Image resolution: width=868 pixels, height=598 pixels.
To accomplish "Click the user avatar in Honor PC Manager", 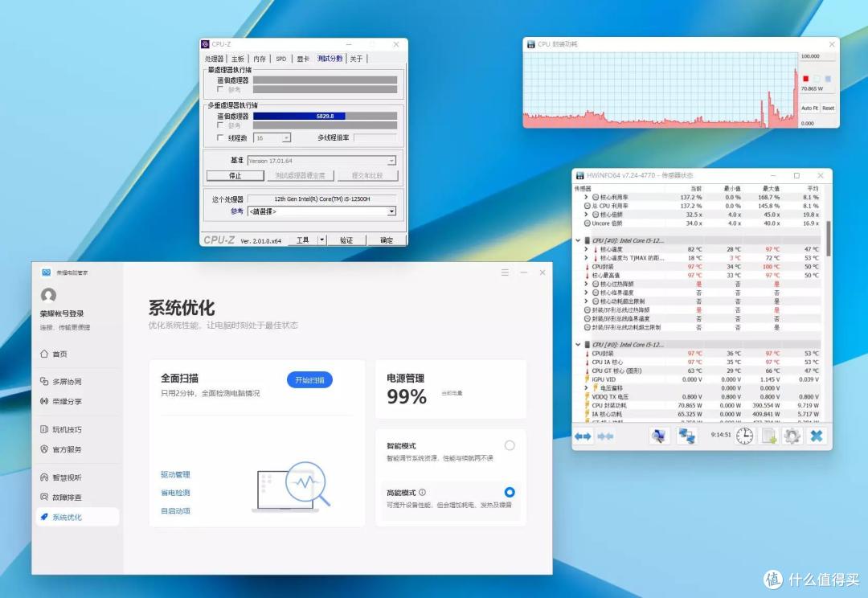I will point(49,295).
